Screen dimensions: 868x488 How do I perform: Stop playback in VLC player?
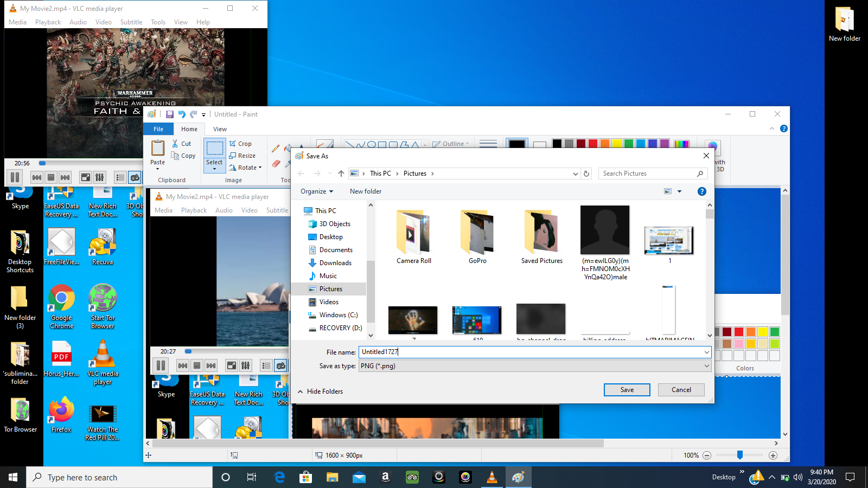[x=51, y=177]
